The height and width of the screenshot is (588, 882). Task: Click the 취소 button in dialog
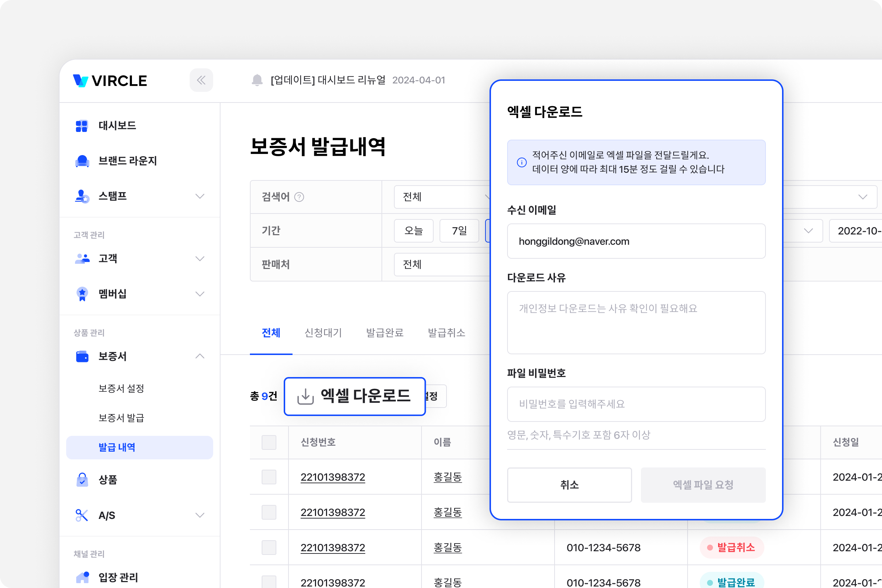(569, 485)
